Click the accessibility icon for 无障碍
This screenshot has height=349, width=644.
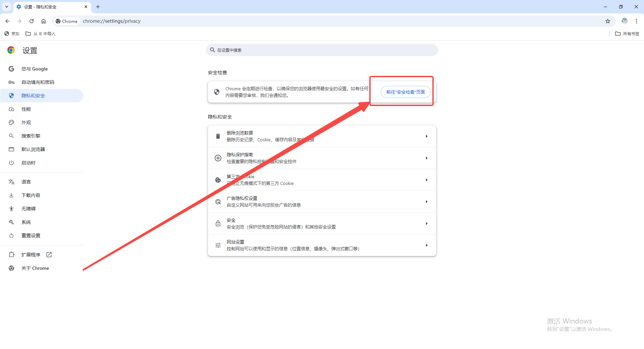point(11,209)
